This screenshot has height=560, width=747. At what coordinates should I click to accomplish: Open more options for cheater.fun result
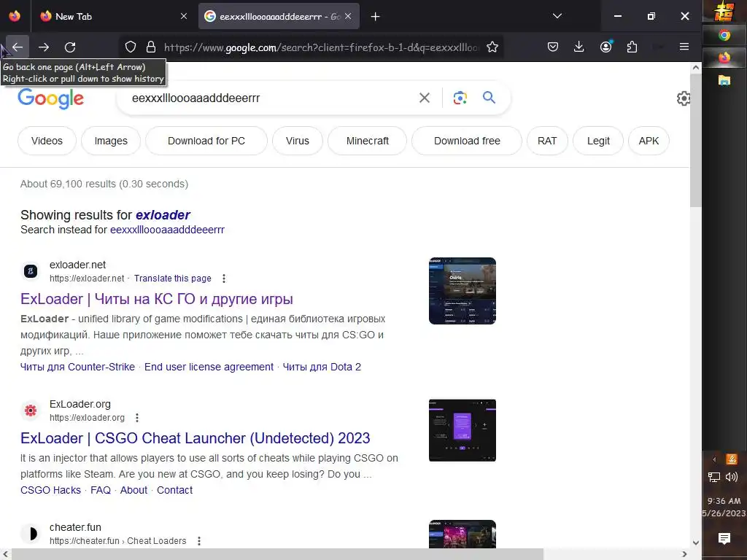coord(199,541)
